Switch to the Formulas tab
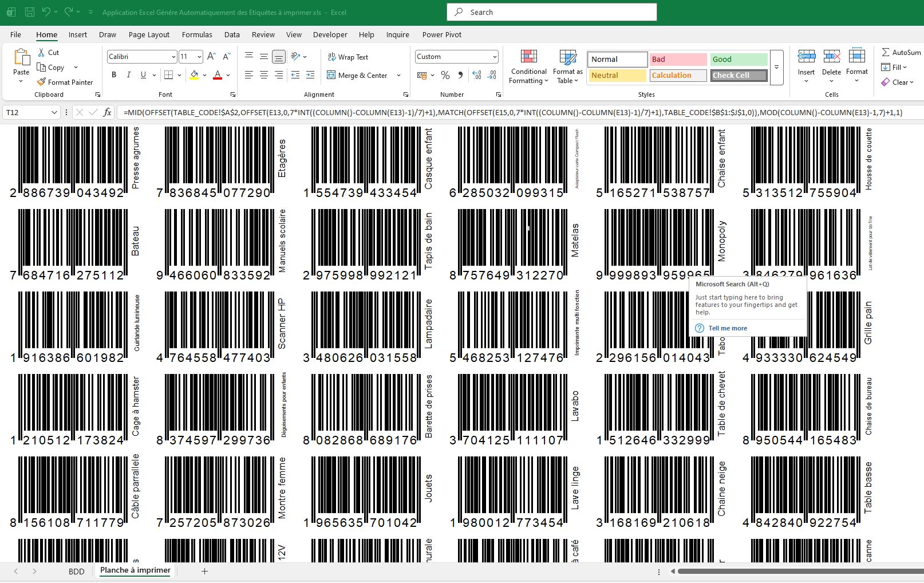The image size is (924, 583). (197, 34)
